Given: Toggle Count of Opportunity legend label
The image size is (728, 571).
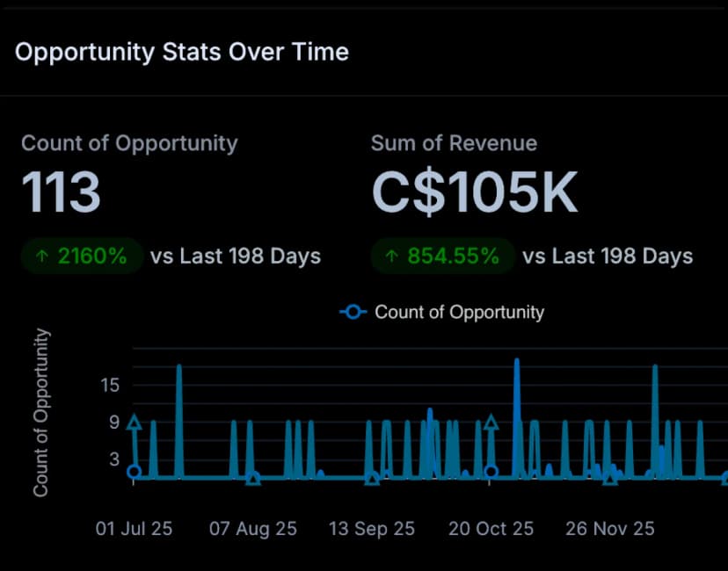Looking at the screenshot, I should click(x=459, y=312).
